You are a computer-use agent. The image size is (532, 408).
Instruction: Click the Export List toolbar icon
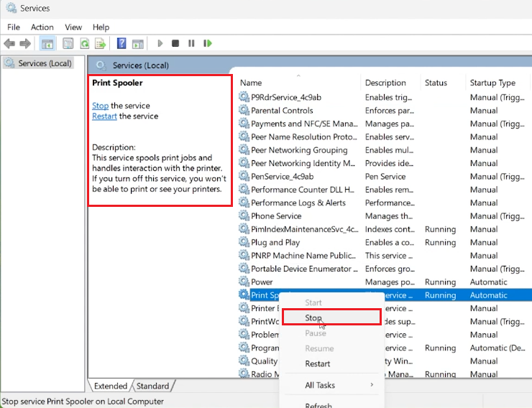point(101,44)
